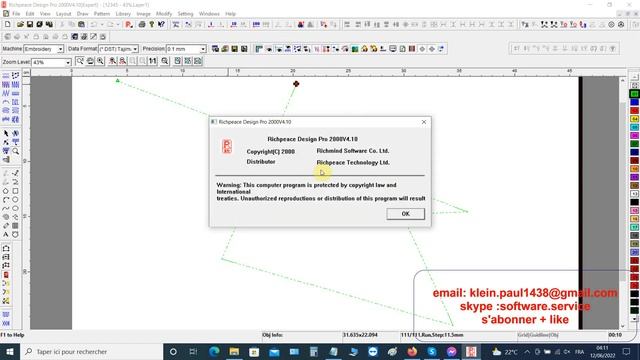Click the 1:1 actual size zoom icon
This screenshot has width=640, height=360.
(153, 61)
